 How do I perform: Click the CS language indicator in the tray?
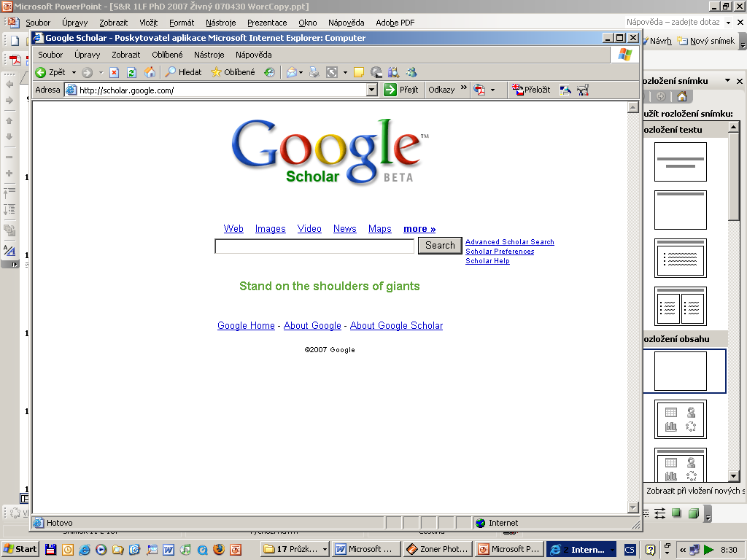[x=630, y=550]
